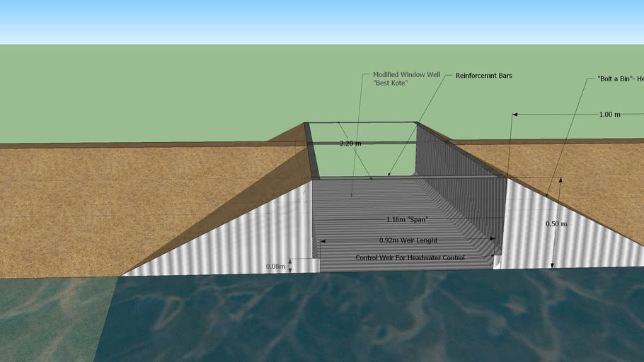Select the left brown soil embankment
The image size is (644, 362).
tap(106, 205)
